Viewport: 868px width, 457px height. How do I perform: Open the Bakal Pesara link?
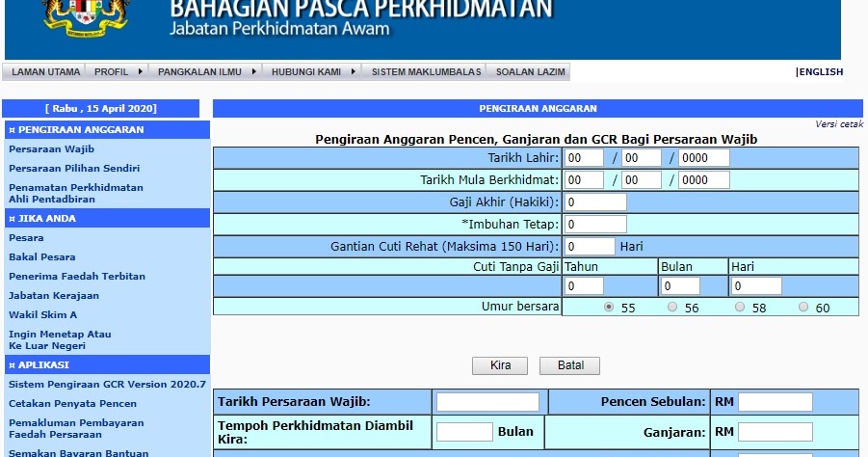click(x=42, y=257)
